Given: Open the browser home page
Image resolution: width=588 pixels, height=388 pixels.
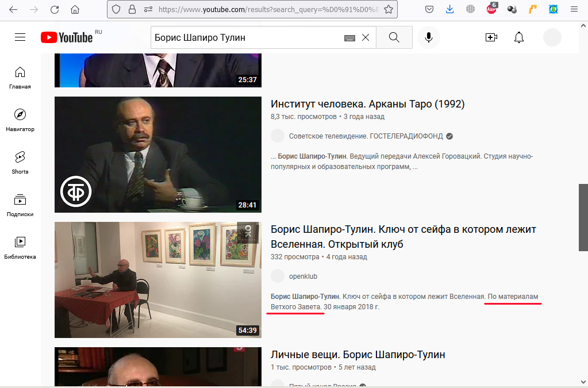Looking at the screenshot, I should (75, 9).
